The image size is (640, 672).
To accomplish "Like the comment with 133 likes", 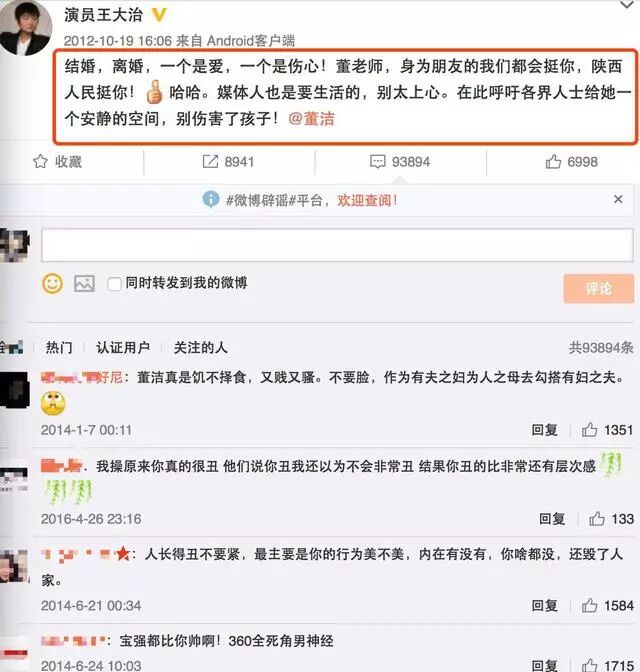I will pyautogui.click(x=597, y=519).
